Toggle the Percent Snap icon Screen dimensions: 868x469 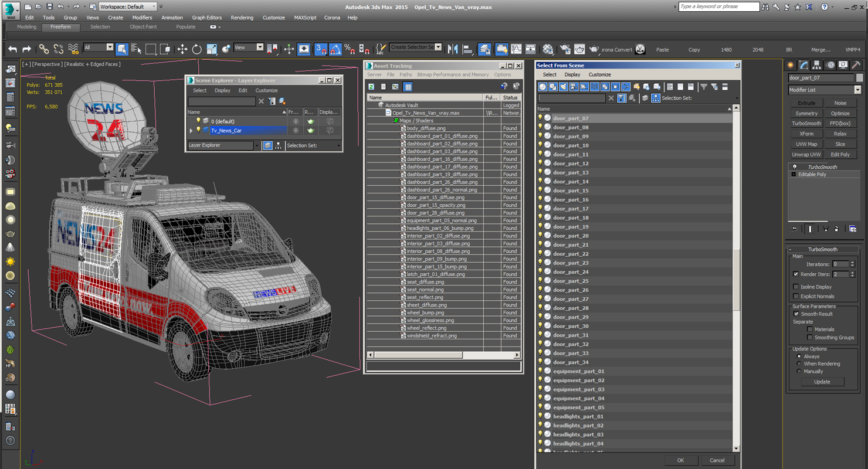click(x=350, y=49)
